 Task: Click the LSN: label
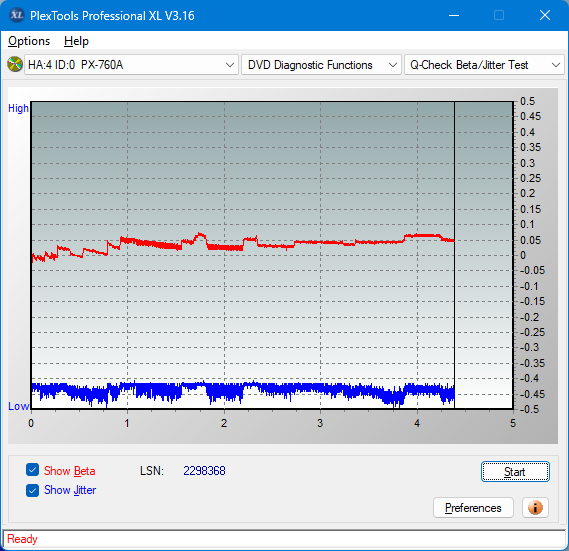(x=152, y=471)
